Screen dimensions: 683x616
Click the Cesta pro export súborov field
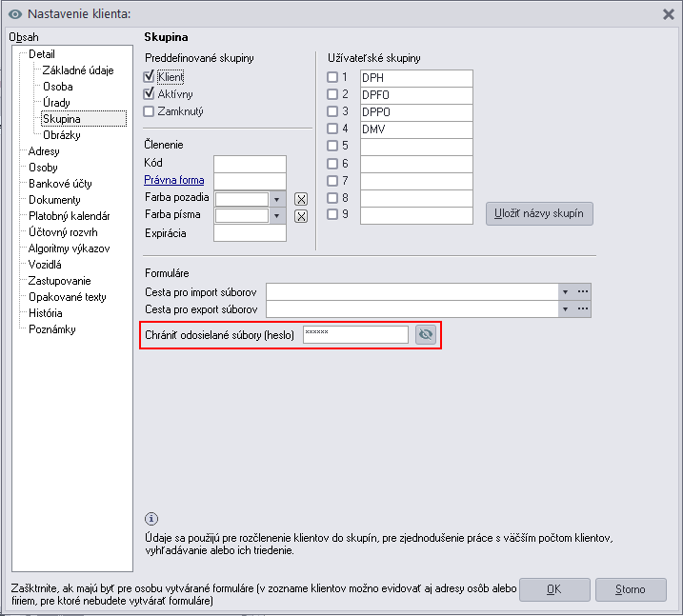(412, 309)
